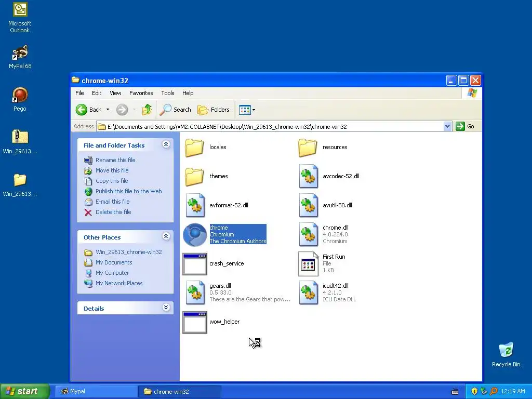Click the Go button arrow icon
This screenshot has height=399, width=532.
[x=460, y=126]
